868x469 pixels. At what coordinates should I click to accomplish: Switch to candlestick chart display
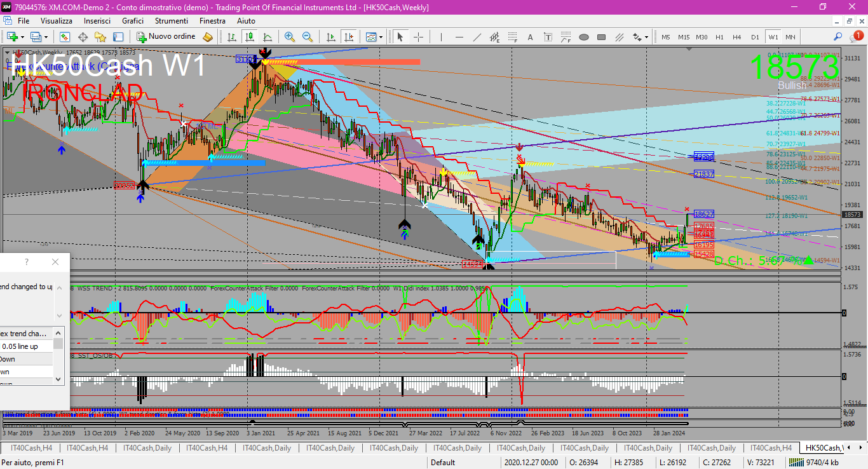tap(250, 37)
